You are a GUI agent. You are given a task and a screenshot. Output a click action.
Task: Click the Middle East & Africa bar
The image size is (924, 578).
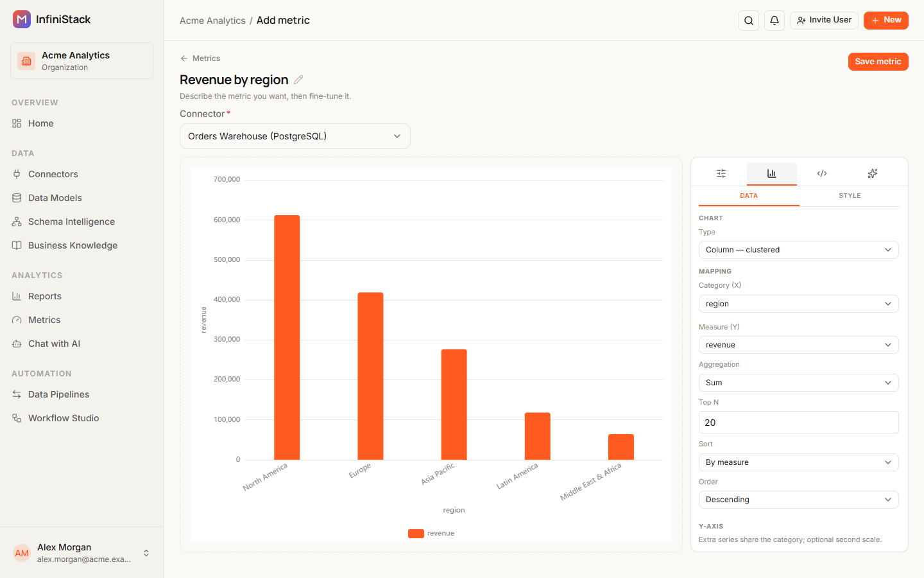point(621,447)
